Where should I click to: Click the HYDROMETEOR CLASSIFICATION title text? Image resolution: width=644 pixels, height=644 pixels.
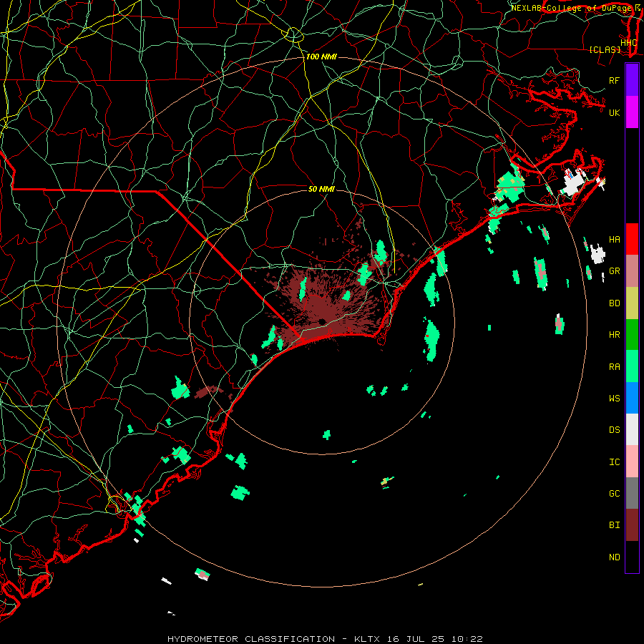click(x=251, y=639)
